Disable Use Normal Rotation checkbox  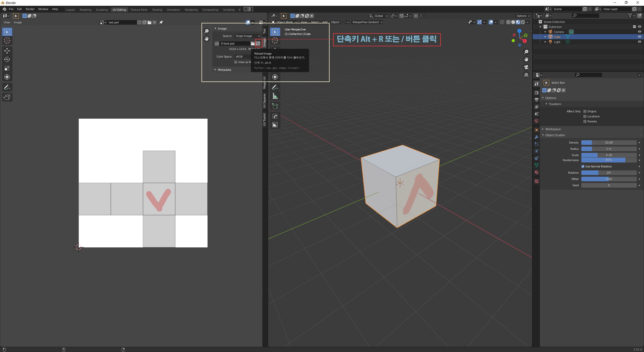(x=583, y=166)
